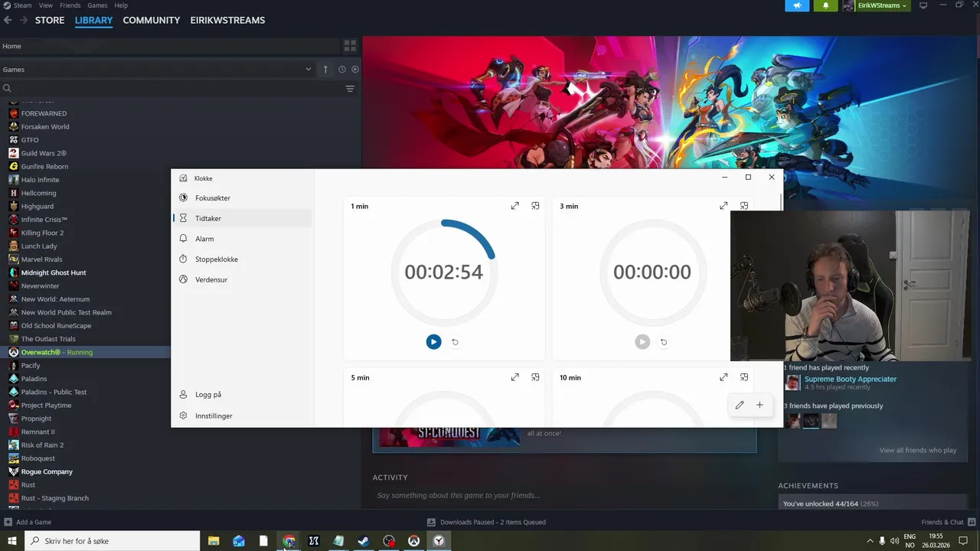Open the Games menu in Steam
This screenshot has width=980, height=551.
97,5
